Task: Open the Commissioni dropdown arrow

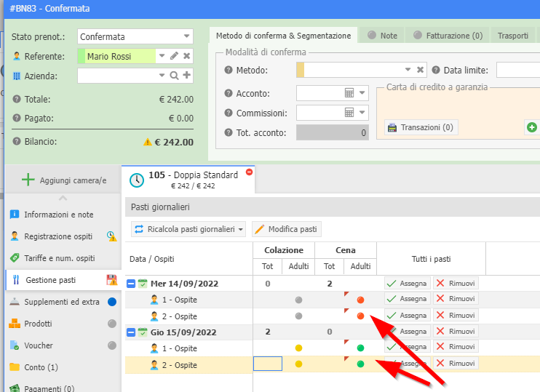Action: (x=362, y=113)
